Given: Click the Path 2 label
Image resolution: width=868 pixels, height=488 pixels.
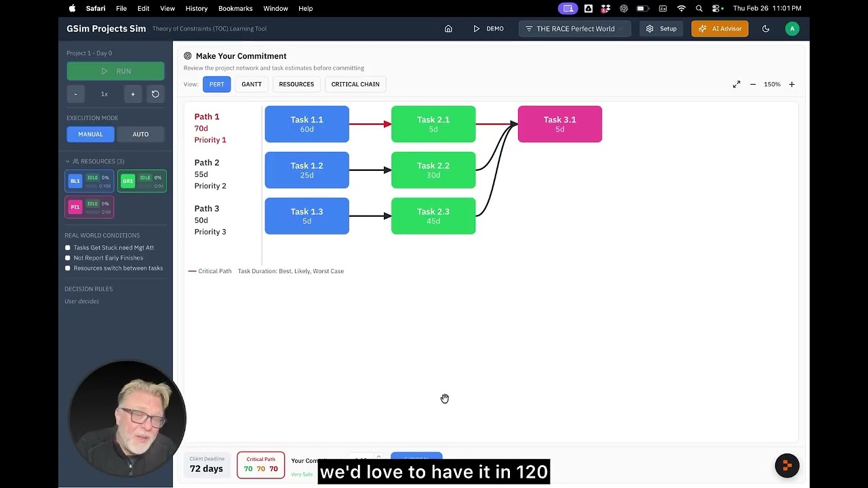Looking at the screenshot, I should (x=207, y=163).
